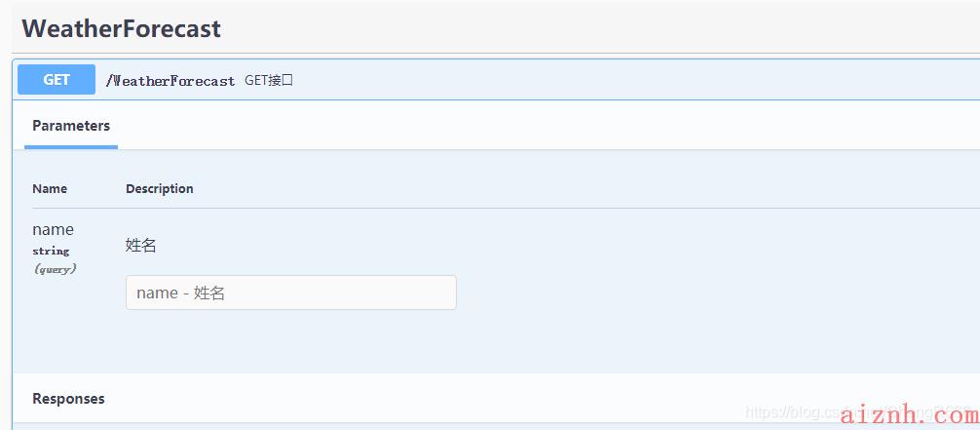Select the /WeatherForecast endpoint path
The image size is (980, 430).
(x=170, y=81)
